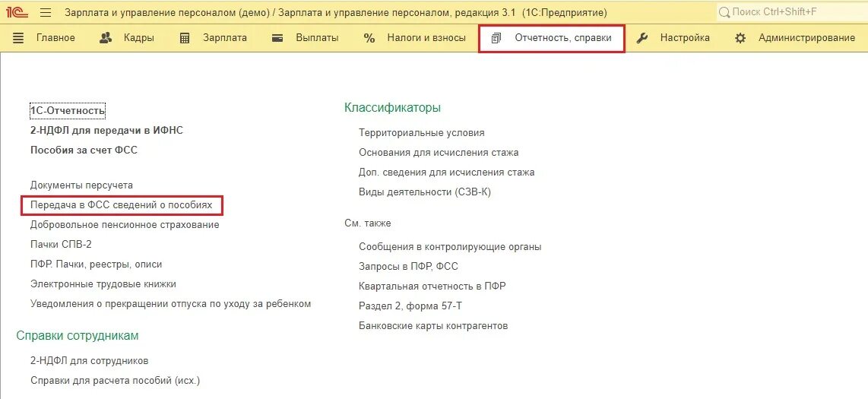Open Добровольное пенсионное страхование

(x=125, y=225)
